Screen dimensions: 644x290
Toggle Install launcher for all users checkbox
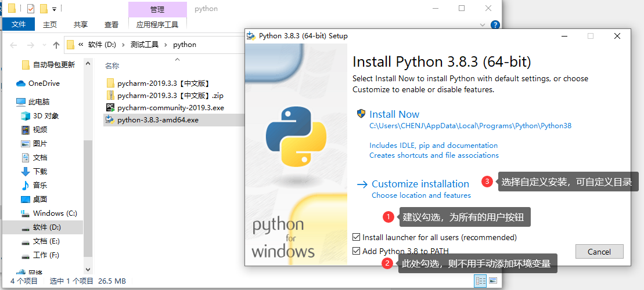point(356,237)
